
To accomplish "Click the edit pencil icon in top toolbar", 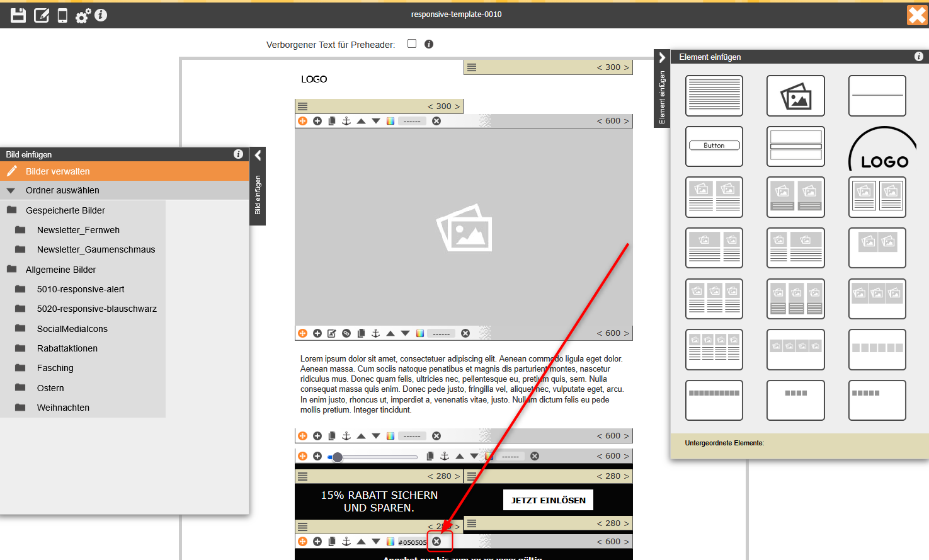I will click(x=42, y=15).
